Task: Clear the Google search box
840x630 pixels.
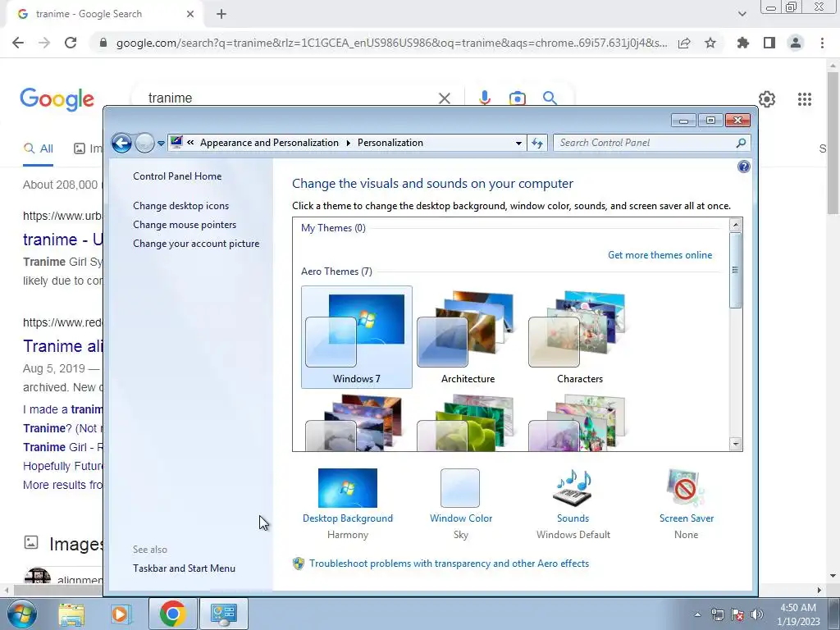Action: (x=444, y=98)
